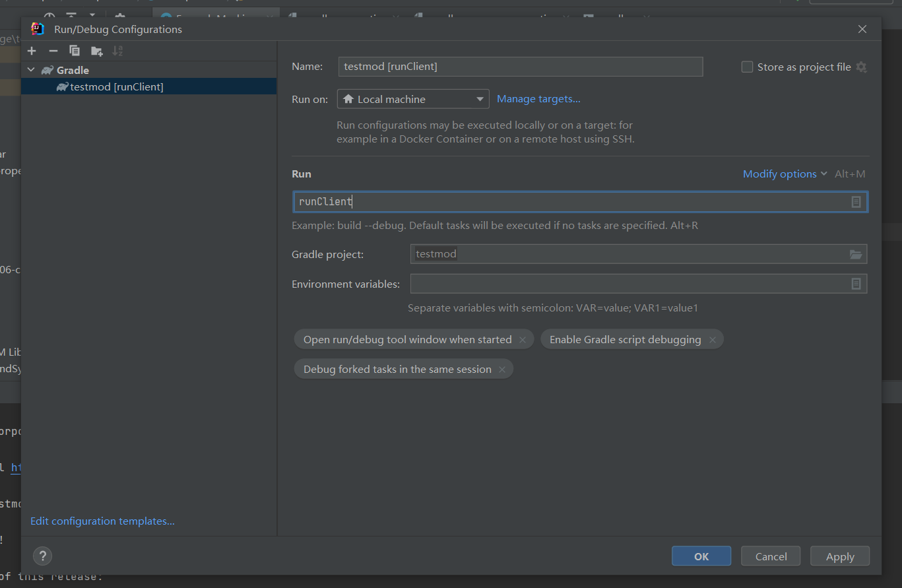Click the gear icon beside Store as project file
Viewport: 902px width, 588px height.
[861, 67]
